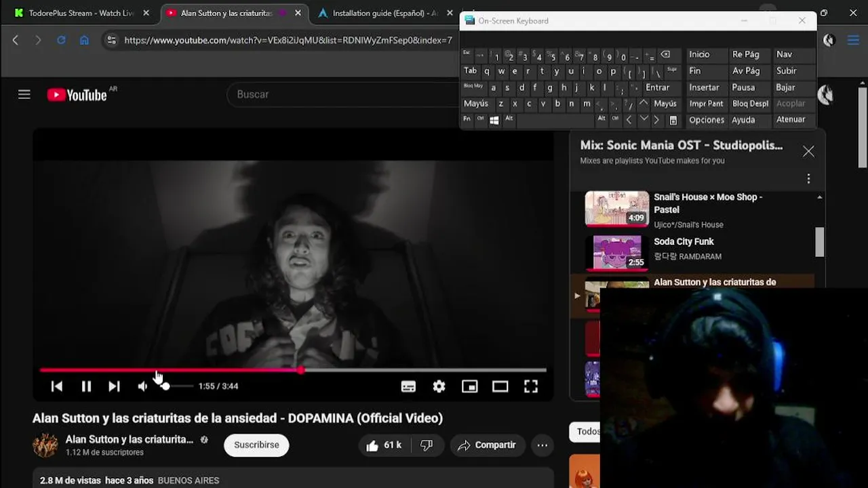Toggle the right Mayús shift key

click(x=665, y=104)
